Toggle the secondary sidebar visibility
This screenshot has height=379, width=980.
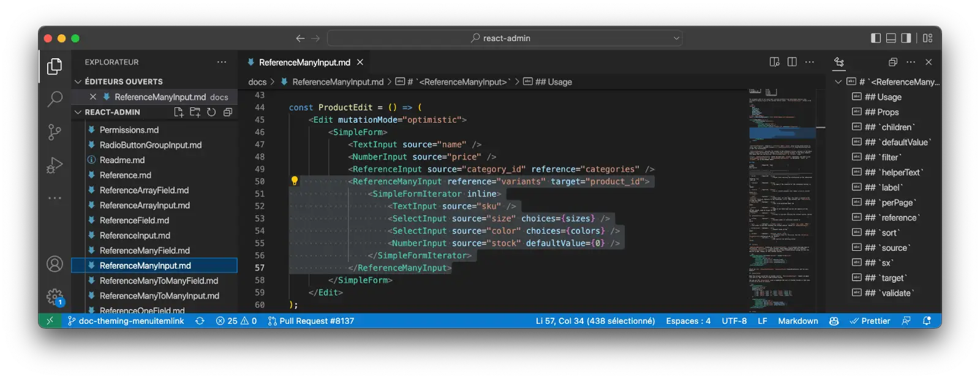click(x=906, y=38)
